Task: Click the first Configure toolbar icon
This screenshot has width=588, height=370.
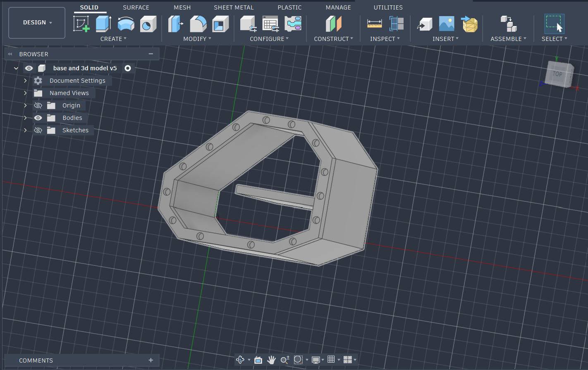Action: 249,24
